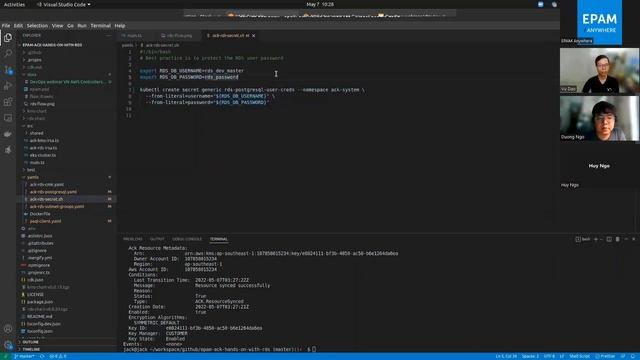Open the Run and Debug view
The image size is (640, 360).
[8, 86]
